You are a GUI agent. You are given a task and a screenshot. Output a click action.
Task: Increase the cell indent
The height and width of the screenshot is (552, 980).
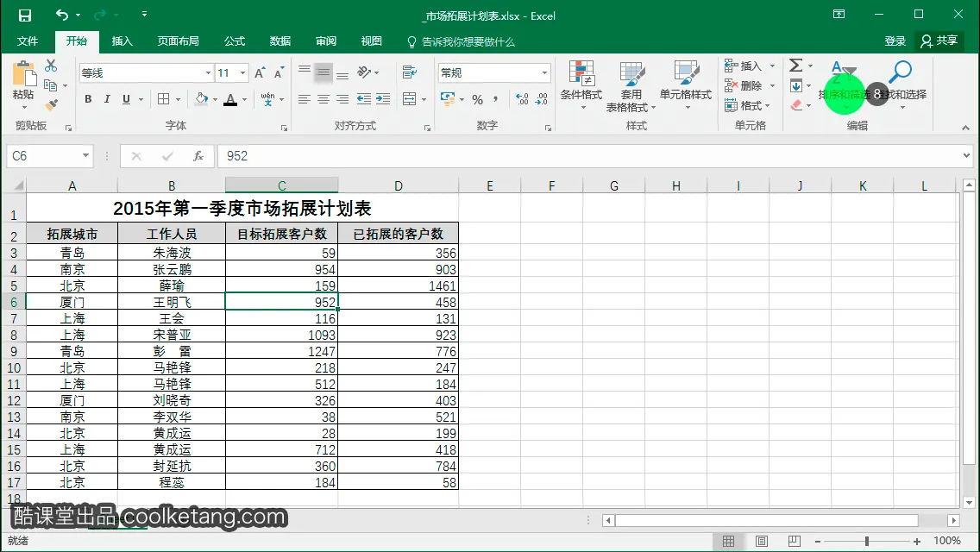click(x=382, y=99)
